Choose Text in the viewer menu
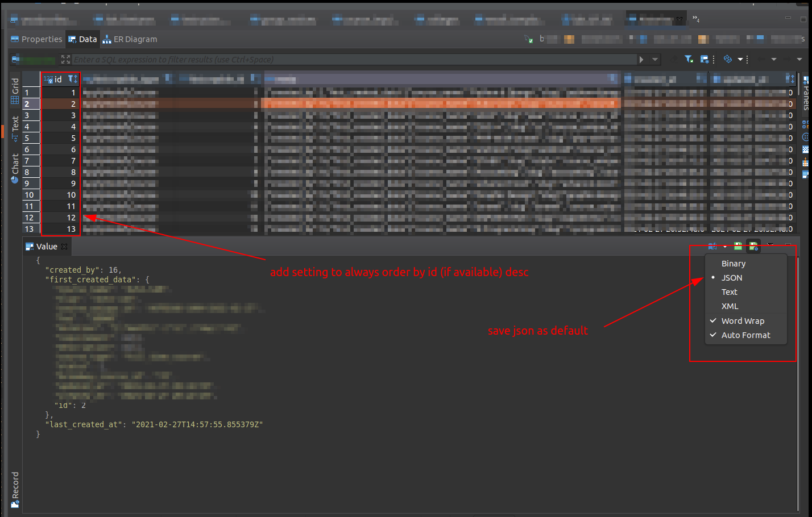 (x=746, y=292)
